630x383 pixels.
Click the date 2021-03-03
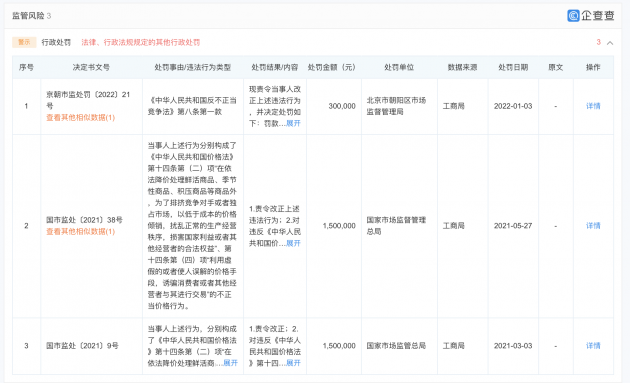click(x=513, y=346)
